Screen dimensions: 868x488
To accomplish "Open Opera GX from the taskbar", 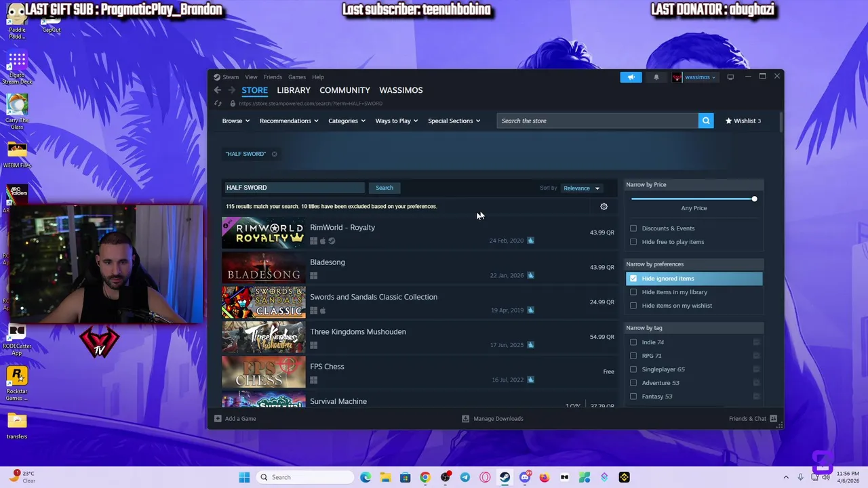I will 485,477.
